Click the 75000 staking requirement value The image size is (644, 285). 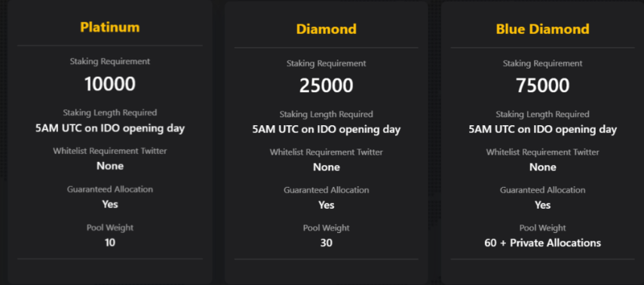(542, 86)
